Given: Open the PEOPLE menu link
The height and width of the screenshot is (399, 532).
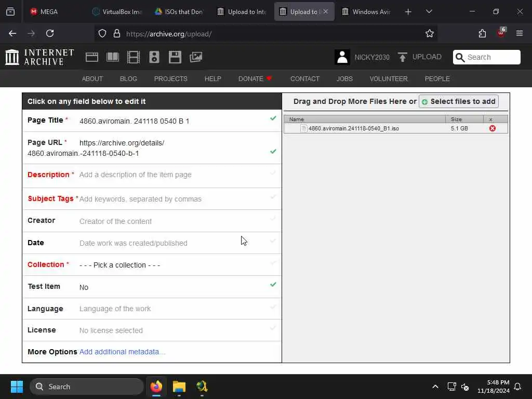Looking at the screenshot, I should click(437, 79).
